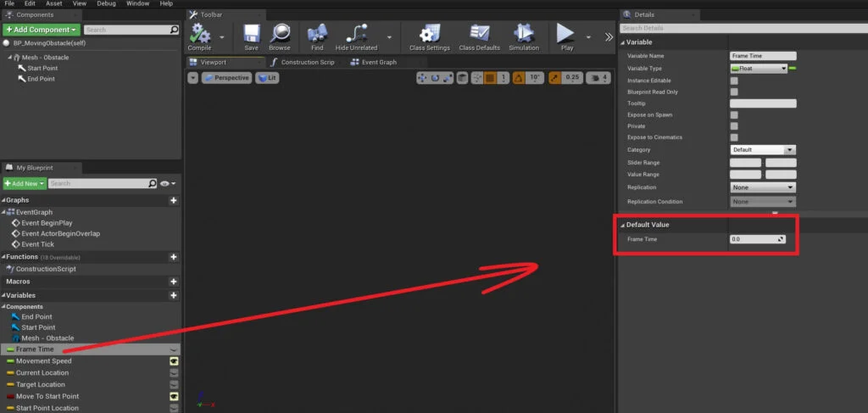Tick the Blueprint Read Only checkbox
This screenshot has width=868, height=413.
click(734, 92)
